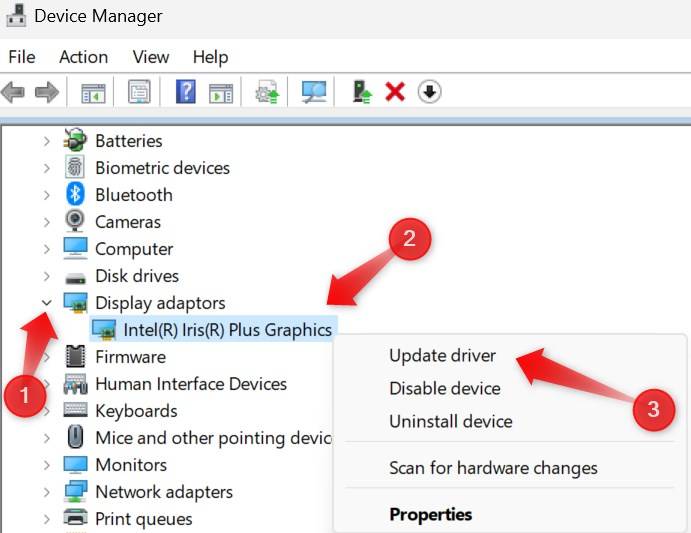The image size is (691, 533).
Task: Select the Cameras label
Action: click(x=128, y=222)
